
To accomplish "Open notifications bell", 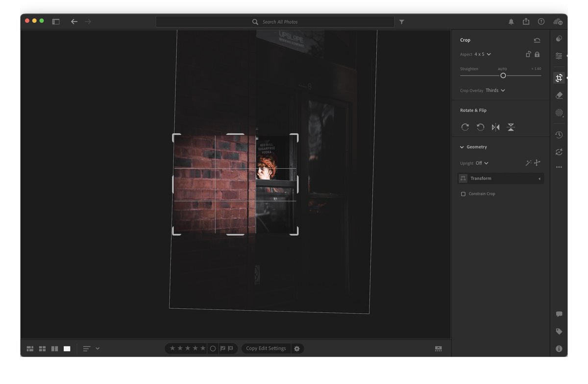I will coord(511,22).
